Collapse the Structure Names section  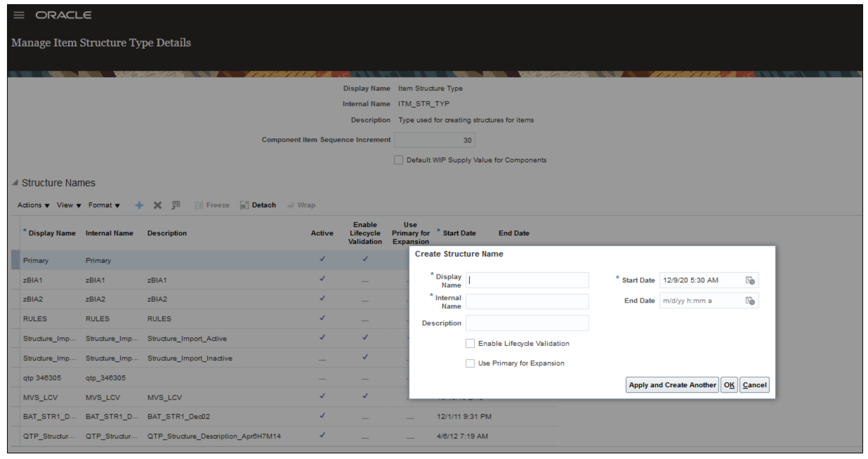(14, 182)
